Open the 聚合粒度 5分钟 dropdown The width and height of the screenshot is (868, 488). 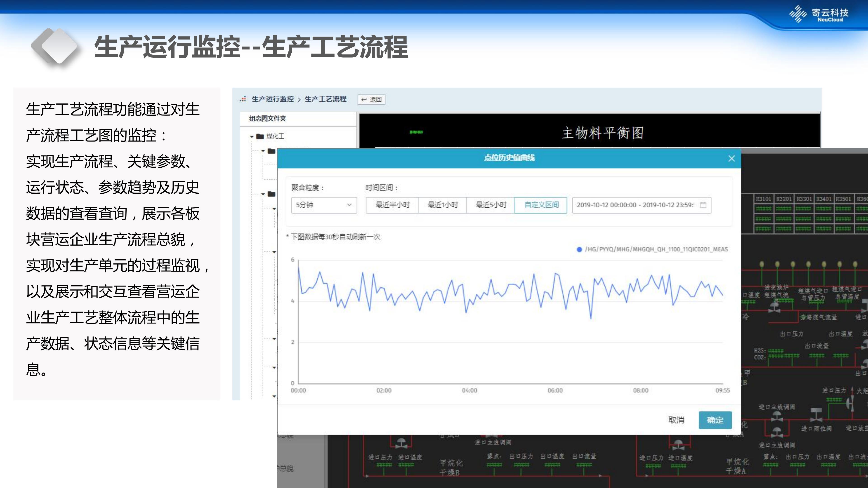tap(324, 205)
